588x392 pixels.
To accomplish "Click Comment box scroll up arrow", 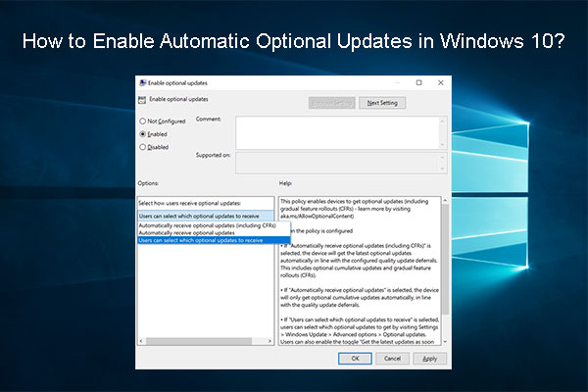I will tap(443, 122).
